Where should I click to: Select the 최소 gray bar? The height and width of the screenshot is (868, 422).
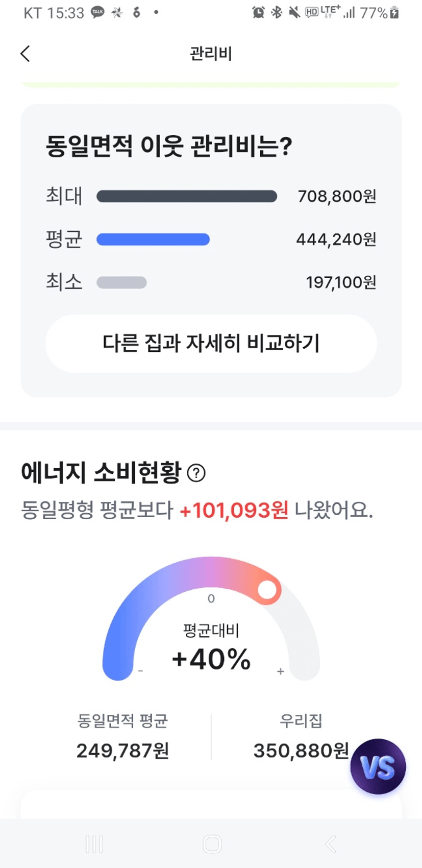121,282
